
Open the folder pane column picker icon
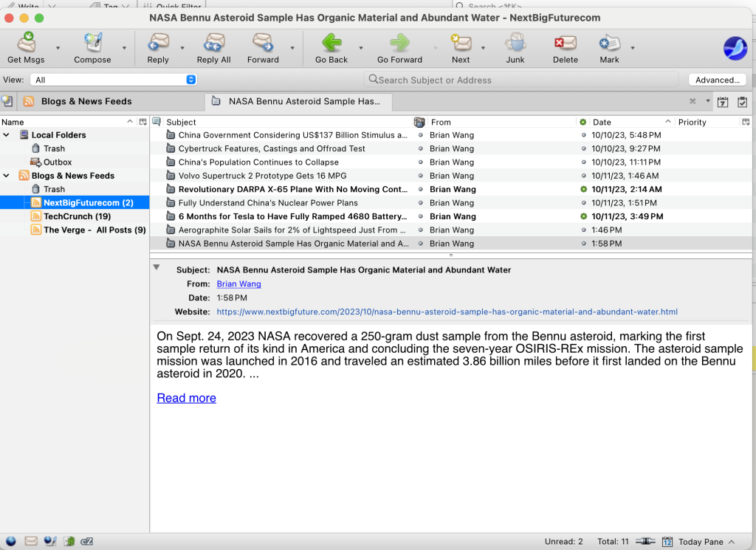[142, 122]
